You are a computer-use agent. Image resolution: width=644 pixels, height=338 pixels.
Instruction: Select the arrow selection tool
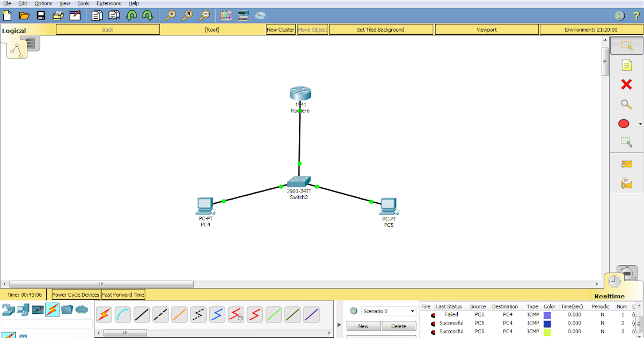tap(626, 45)
